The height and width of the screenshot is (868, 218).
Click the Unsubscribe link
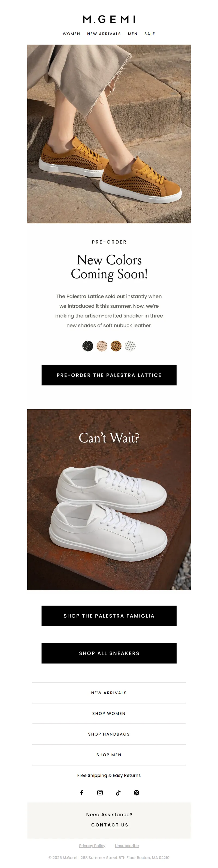(x=127, y=845)
